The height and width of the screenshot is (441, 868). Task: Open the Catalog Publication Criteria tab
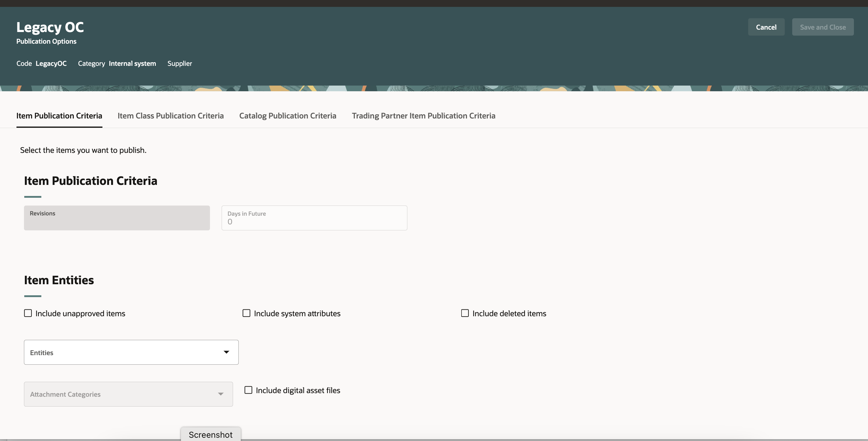point(287,115)
